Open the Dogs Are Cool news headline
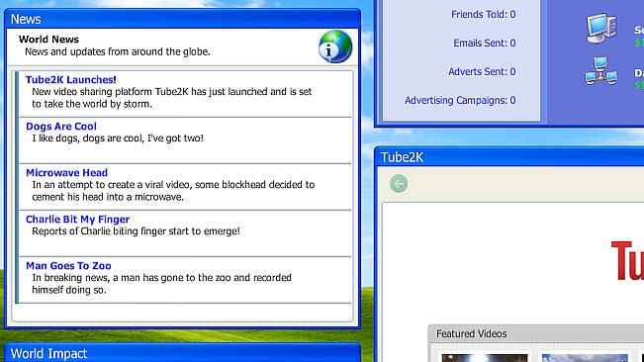Viewport: 644px width, 362px height. click(61, 126)
